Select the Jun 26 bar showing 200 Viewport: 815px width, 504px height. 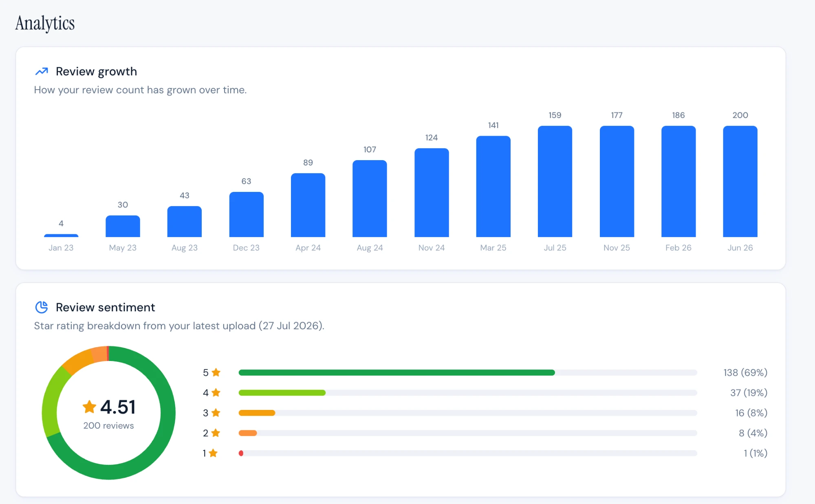click(740, 181)
